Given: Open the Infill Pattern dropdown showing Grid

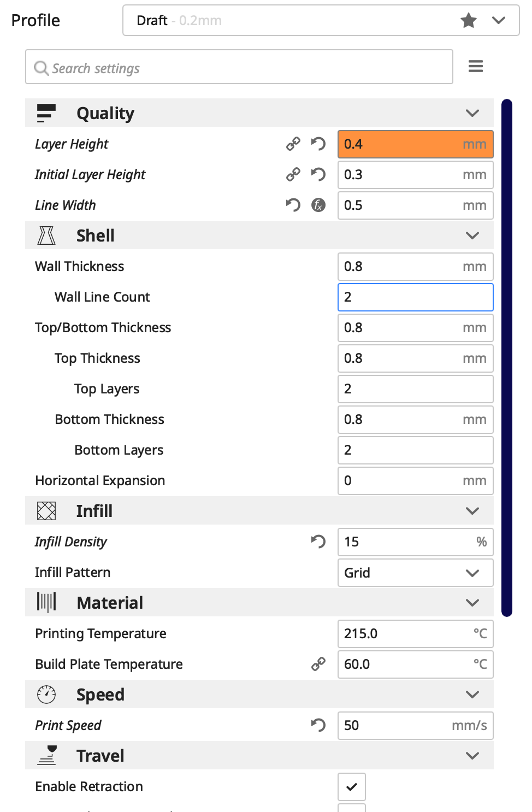Looking at the screenshot, I should coord(415,573).
